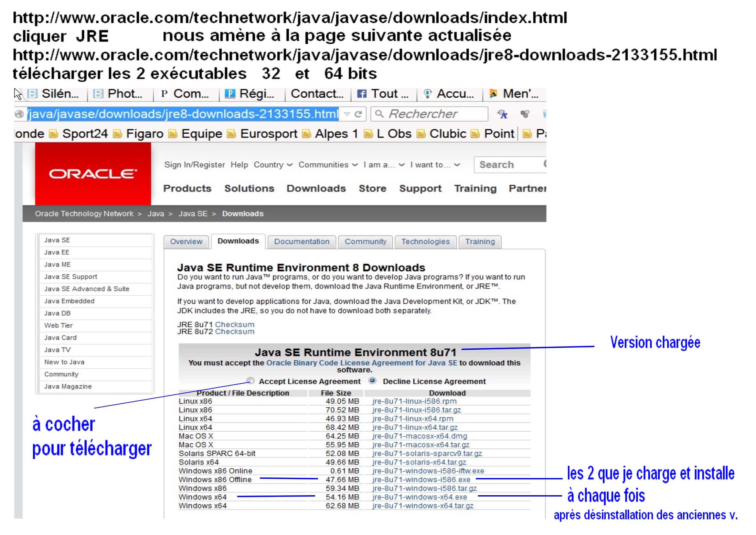Expand the Communities menu
756x535 pixels.
328,165
